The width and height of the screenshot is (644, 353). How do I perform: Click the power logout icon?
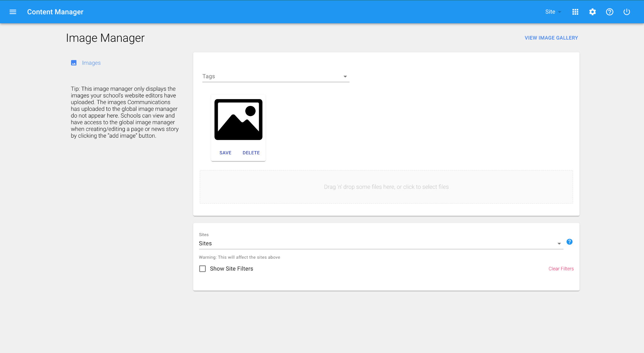click(x=626, y=12)
